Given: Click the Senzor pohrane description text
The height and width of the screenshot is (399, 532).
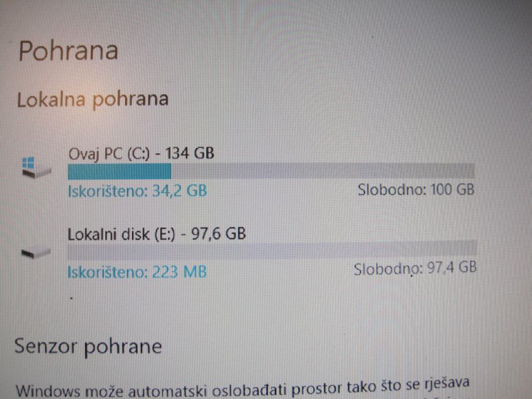Looking at the screenshot, I should click(x=243, y=389).
